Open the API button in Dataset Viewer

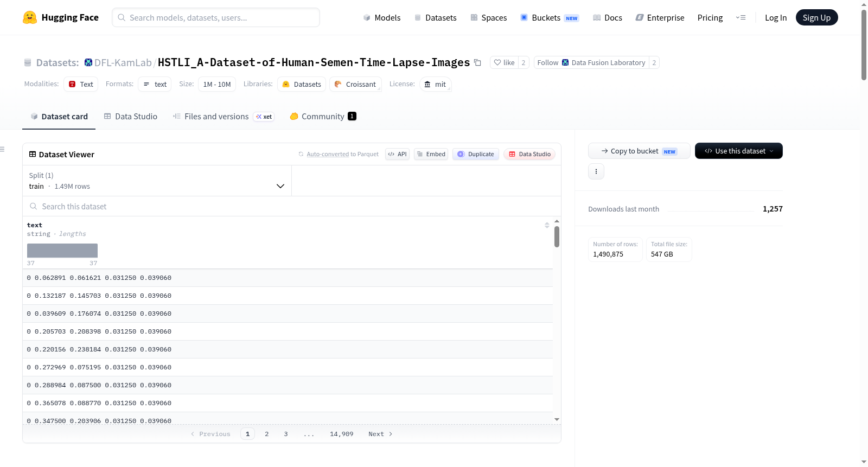click(397, 154)
